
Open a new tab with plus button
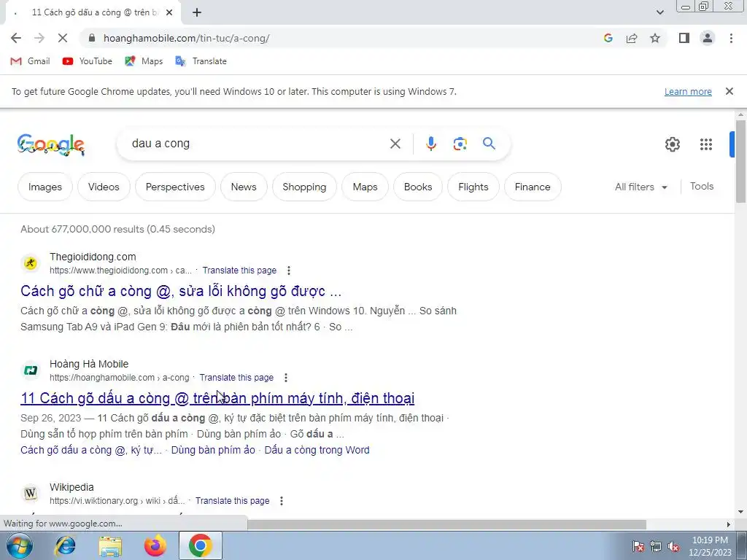(x=197, y=13)
